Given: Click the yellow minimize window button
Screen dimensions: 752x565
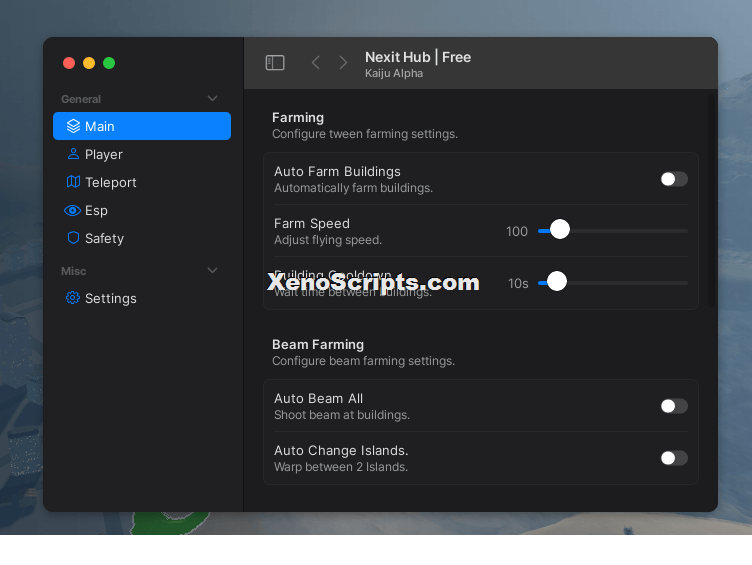Looking at the screenshot, I should [x=89, y=63].
